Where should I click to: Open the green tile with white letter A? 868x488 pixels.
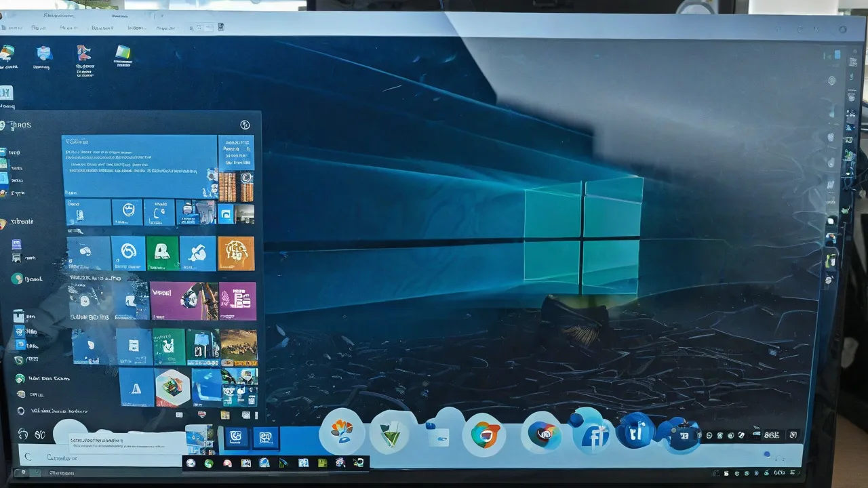[163, 253]
